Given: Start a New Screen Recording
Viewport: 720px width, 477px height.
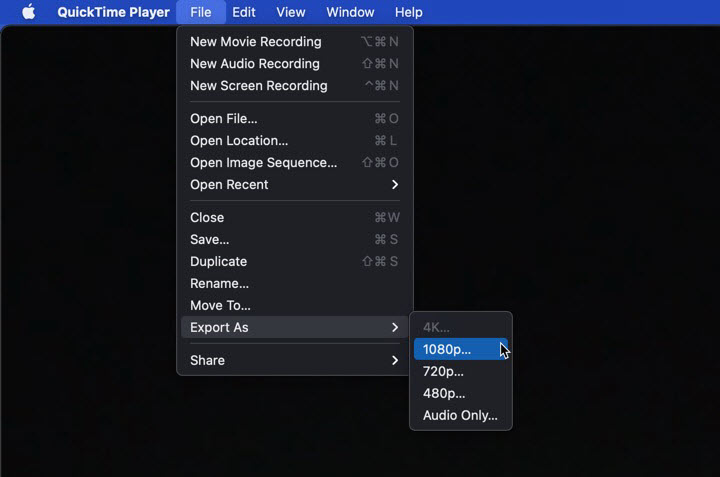Looking at the screenshot, I should pos(295,86).
